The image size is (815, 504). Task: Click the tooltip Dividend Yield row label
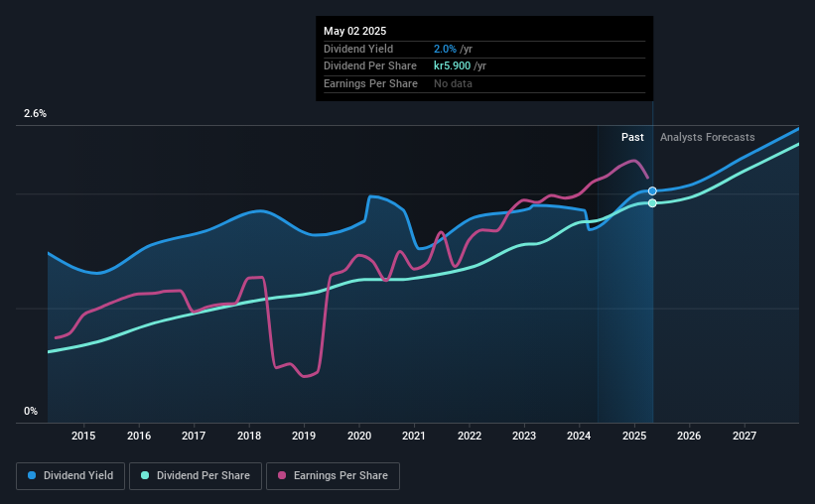pyautogui.click(x=358, y=49)
